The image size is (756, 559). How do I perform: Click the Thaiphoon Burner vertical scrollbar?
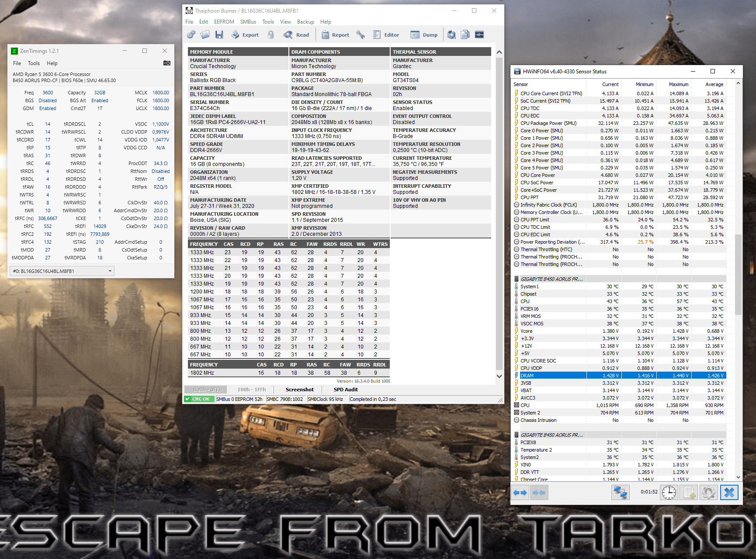tap(499, 214)
